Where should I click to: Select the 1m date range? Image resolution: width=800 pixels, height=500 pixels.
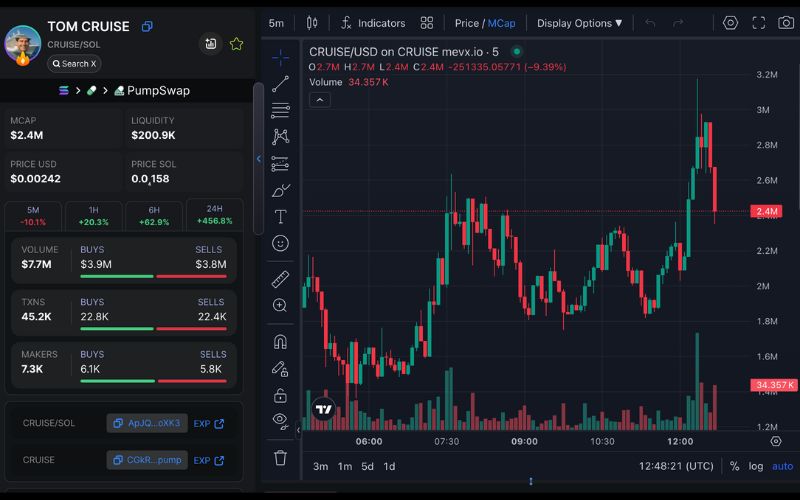point(345,466)
